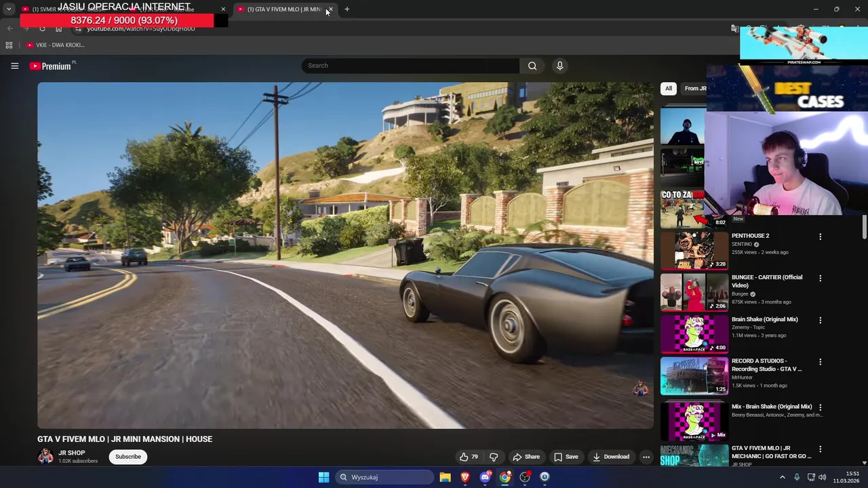The height and width of the screenshot is (488, 868).
Task: Click the page vertical scrollbar
Action: (x=865, y=227)
